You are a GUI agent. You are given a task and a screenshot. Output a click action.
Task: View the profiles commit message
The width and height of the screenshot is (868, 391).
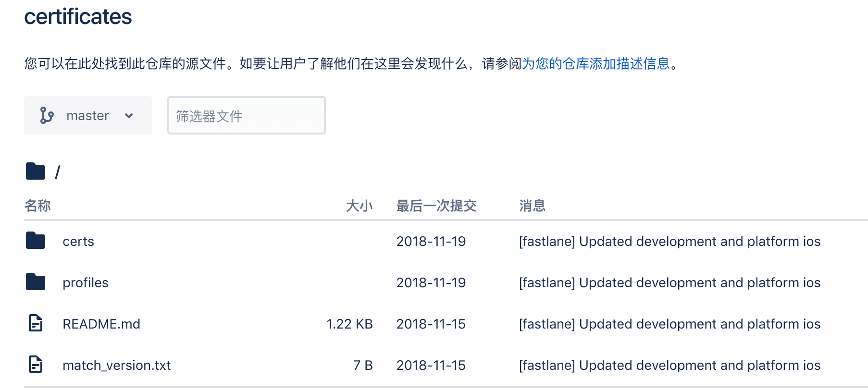click(x=670, y=282)
